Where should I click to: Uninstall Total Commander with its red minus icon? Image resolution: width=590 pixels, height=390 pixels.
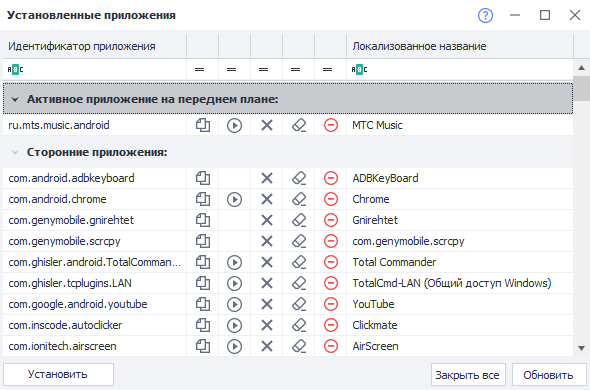click(x=331, y=262)
